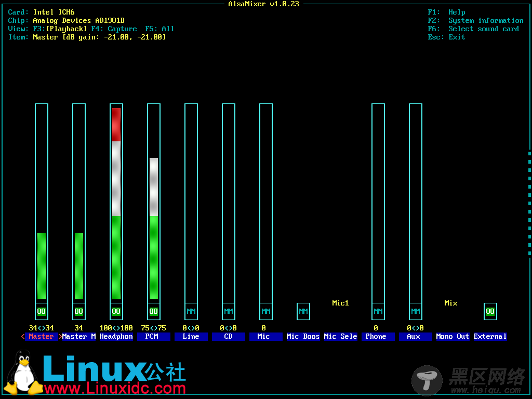
Task: Select the Master M channel label
Action: coord(79,337)
